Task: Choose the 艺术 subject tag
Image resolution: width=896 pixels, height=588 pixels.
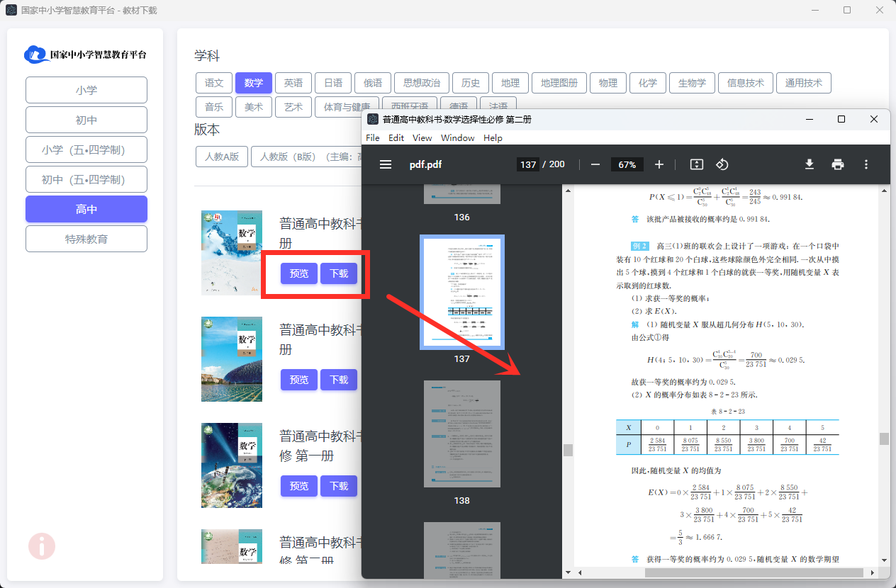Action: coord(293,107)
